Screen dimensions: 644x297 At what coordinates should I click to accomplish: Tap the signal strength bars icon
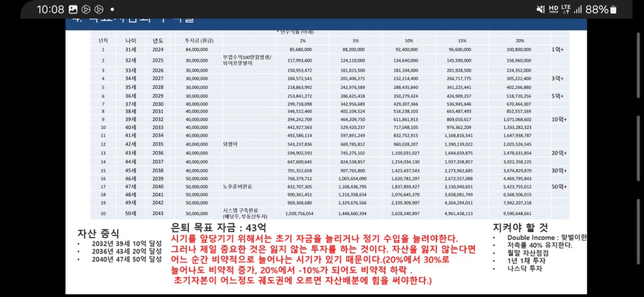[x=578, y=9]
